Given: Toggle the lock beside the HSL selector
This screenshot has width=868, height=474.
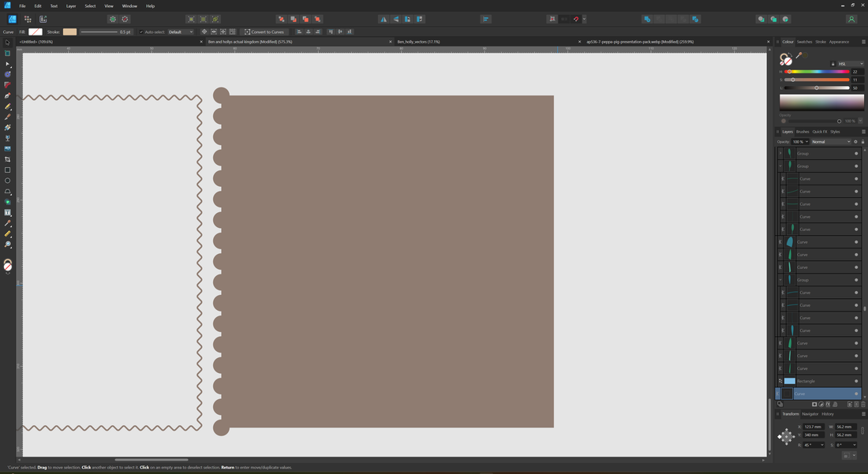Looking at the screenshot, I should (x=832, y=64).
